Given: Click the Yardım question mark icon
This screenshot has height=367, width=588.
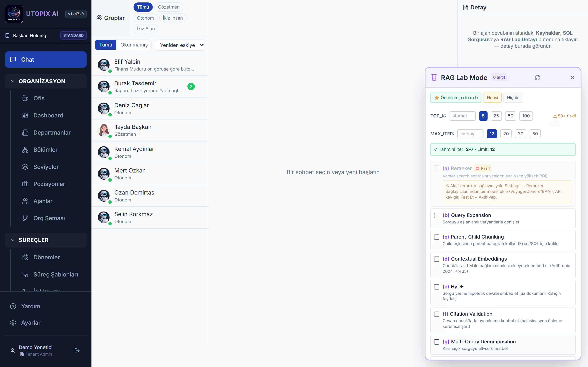Looking at the screenshot, I should coord(13,306).
